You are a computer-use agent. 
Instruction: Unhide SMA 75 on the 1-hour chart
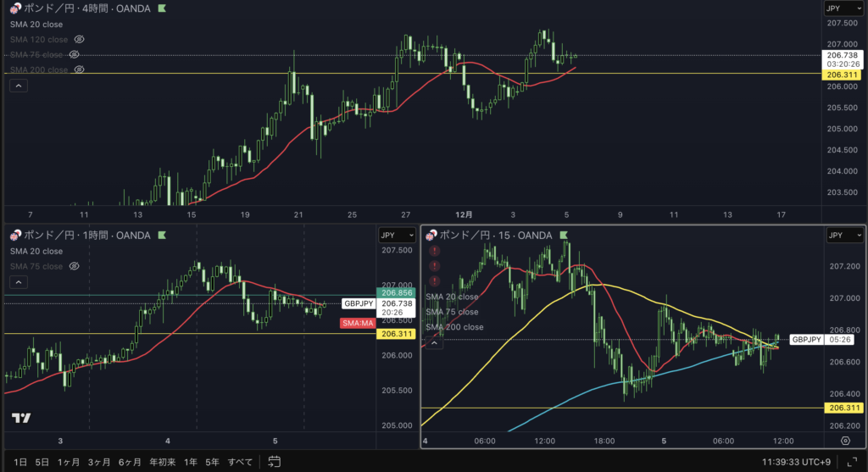tap(74, 266)
